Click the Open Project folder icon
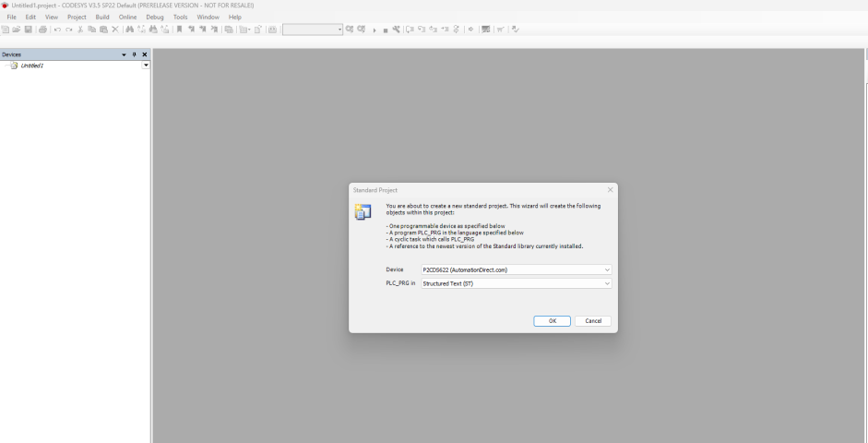The width and height of the screenshot is (868, 443). [x=18, y=30]
